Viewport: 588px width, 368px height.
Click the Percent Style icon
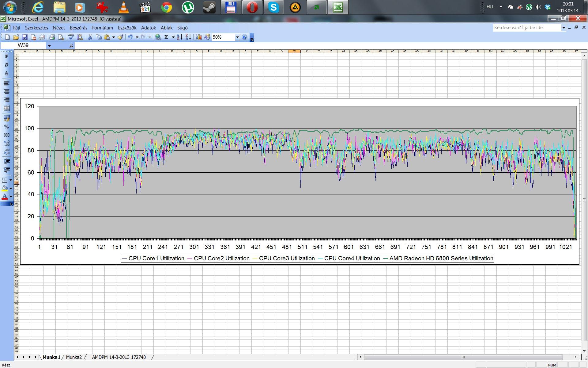tap(6, 127)
